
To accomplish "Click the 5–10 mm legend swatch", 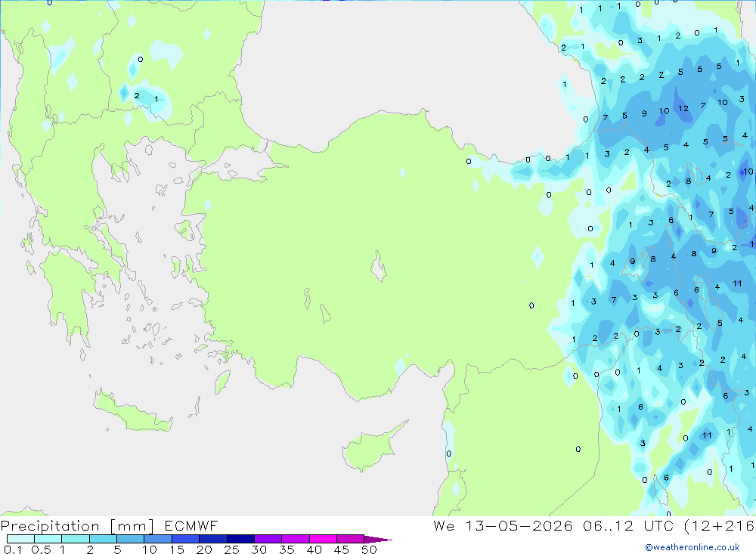I will coord(131,539).
